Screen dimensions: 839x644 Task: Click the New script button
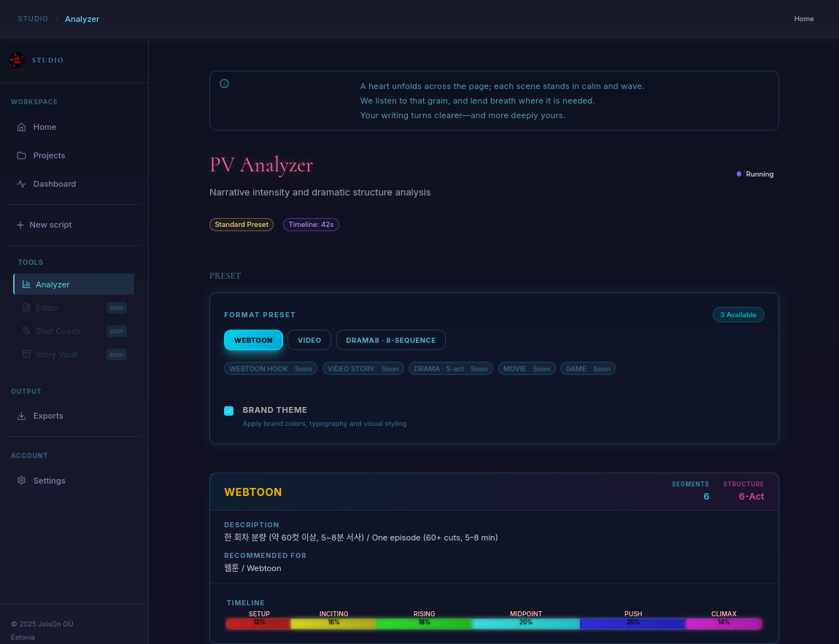[50, 225]
